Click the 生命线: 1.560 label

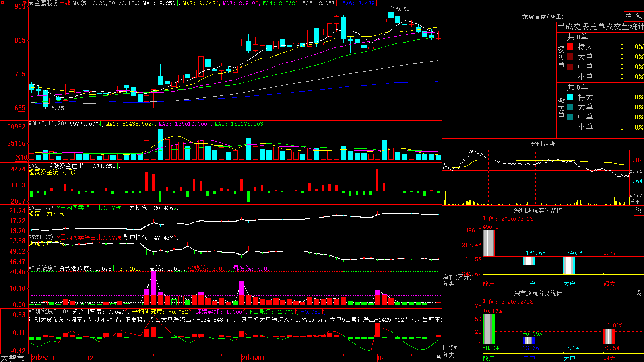pos(164,269)
